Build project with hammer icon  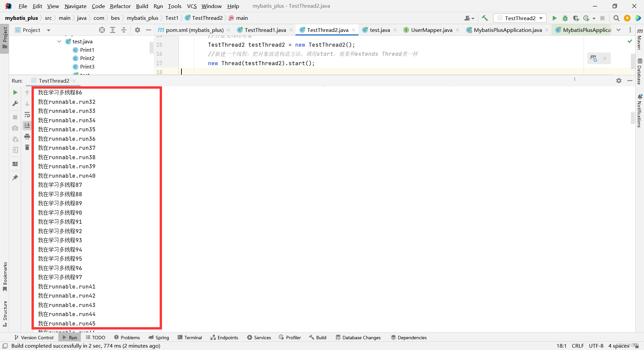click(485, 18)
